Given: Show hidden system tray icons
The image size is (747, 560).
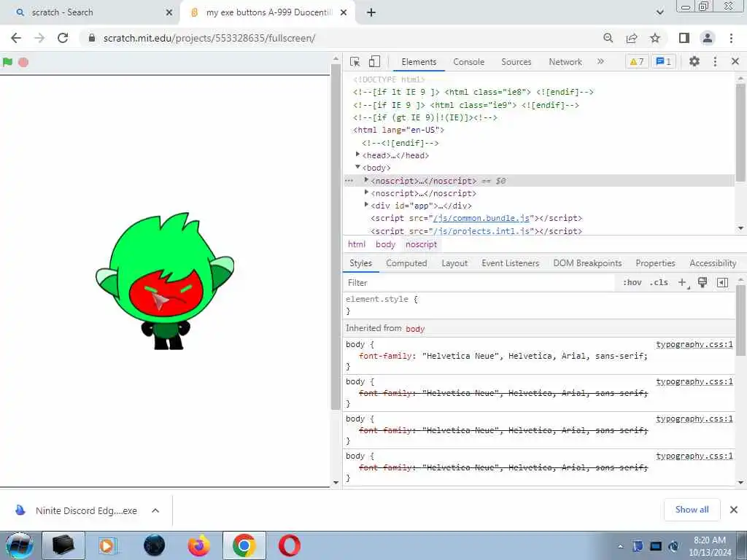Looking at the screenshot, I should click(x=620, y=547).
